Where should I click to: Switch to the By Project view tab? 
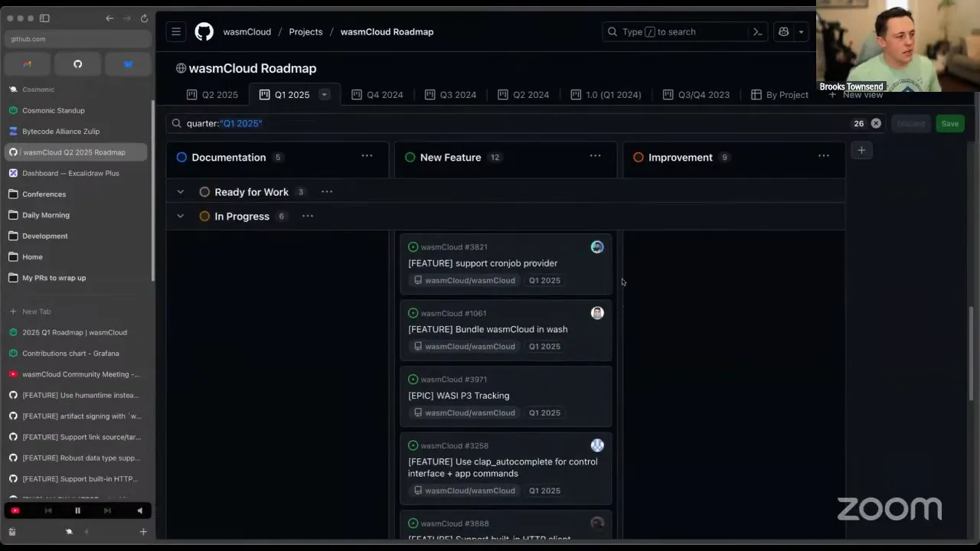(779, 95)
